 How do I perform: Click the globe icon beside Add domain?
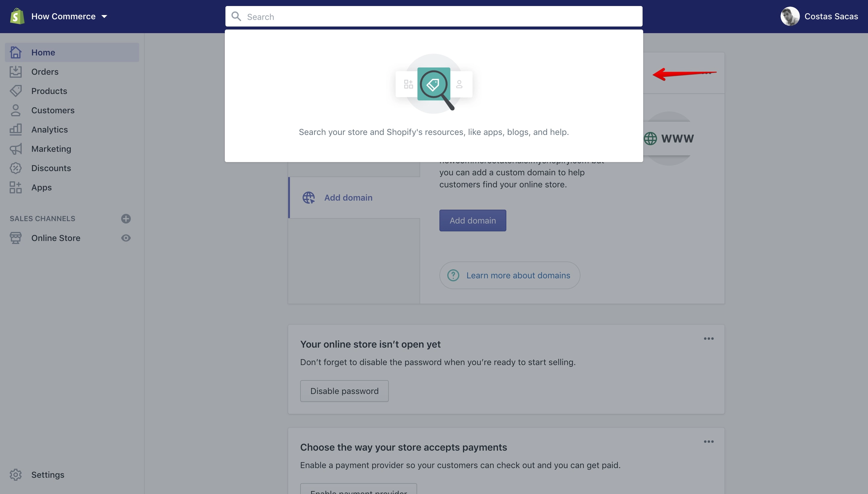(x=309, y=198)
